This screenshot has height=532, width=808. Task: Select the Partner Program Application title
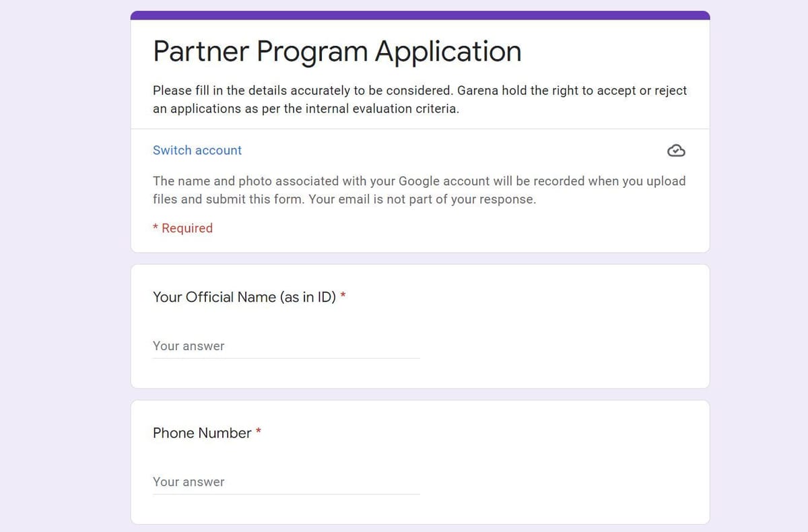(337, 51)
